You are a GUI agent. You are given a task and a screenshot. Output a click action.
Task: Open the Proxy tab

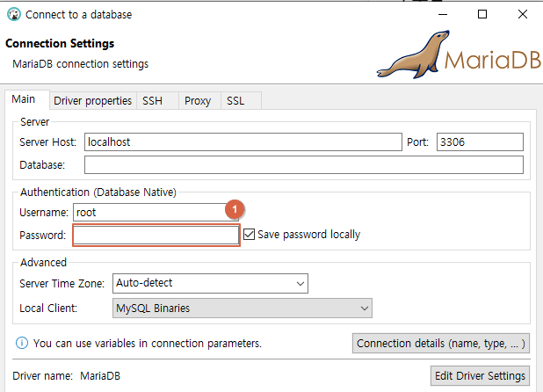198,101
